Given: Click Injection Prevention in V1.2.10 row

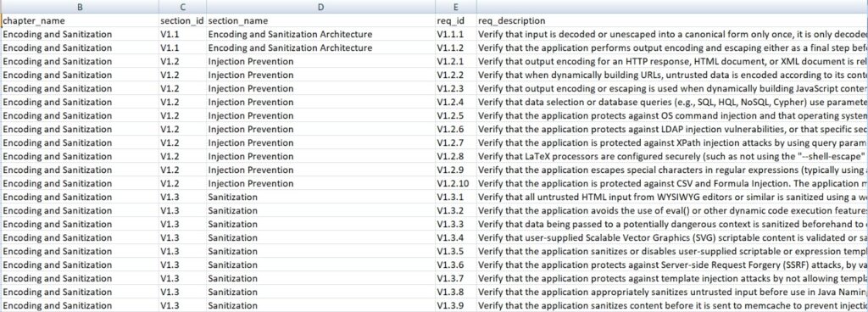Looking at the screenshot, I should coord(320,183).
